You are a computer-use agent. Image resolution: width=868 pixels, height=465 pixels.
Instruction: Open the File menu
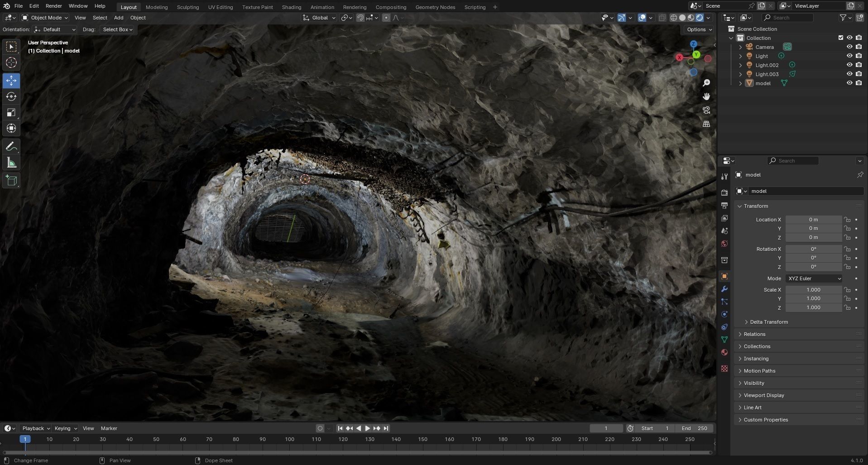coord(19,6)
